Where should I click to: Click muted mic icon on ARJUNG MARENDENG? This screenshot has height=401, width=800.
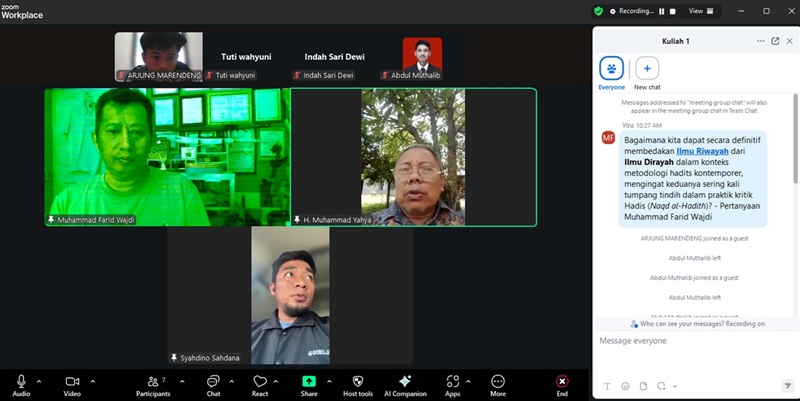[x=121, y=76]
